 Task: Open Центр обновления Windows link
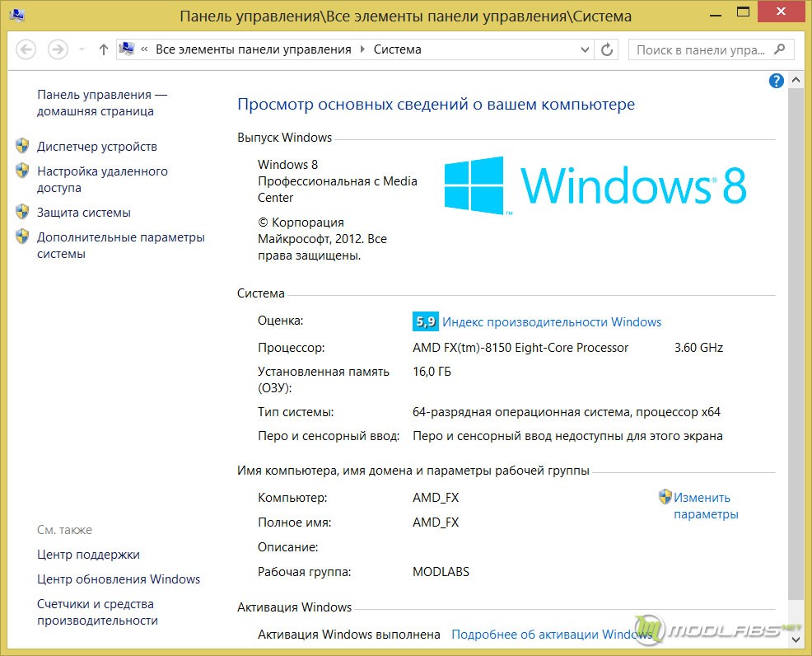(118, 579)
